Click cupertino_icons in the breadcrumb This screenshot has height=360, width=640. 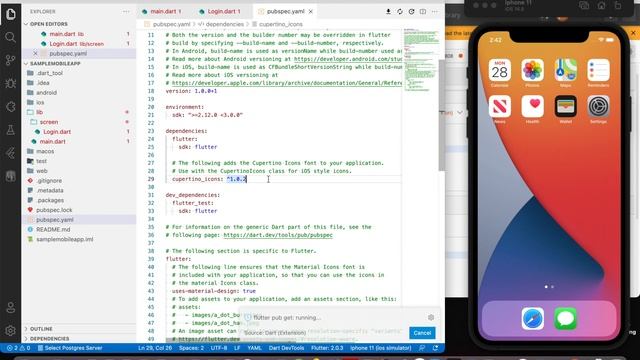coord(281,24)
